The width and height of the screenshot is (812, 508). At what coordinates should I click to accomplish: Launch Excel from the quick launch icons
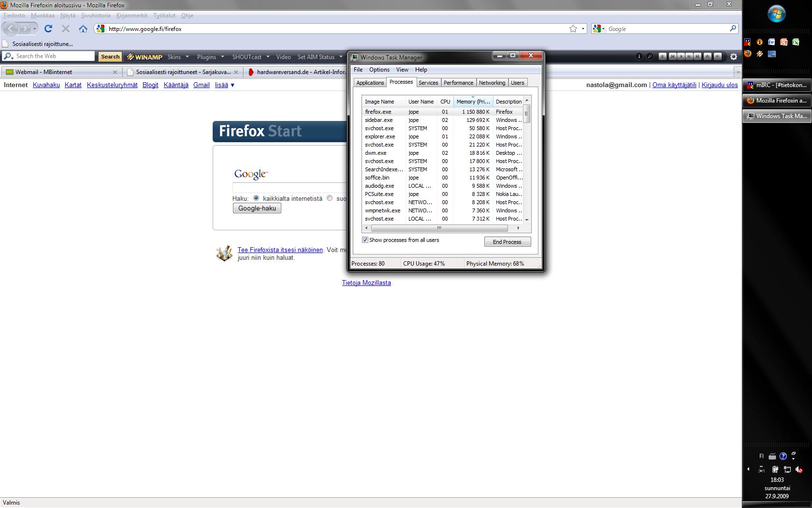pyautogui.click(x=796, y=42)
